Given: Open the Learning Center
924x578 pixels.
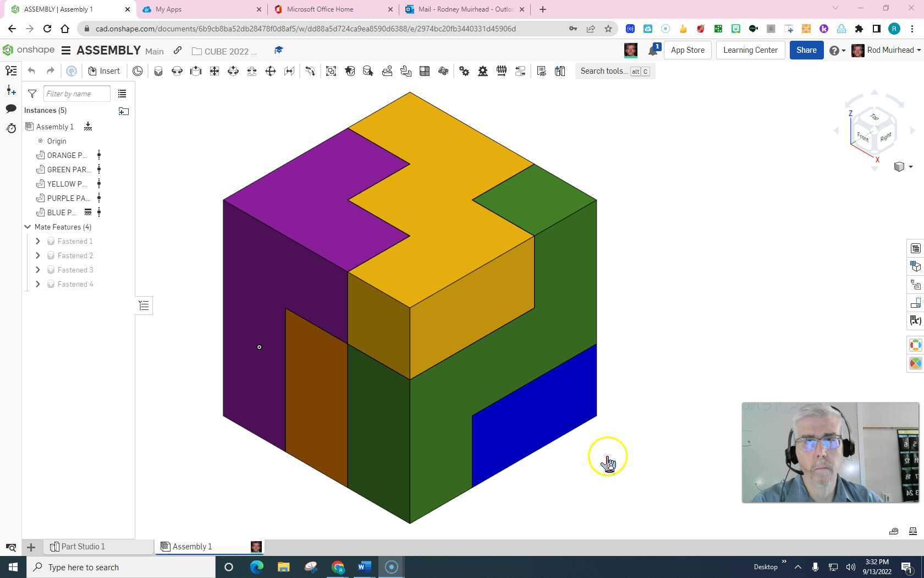Looking at the screenshot, I should [750, 50].
